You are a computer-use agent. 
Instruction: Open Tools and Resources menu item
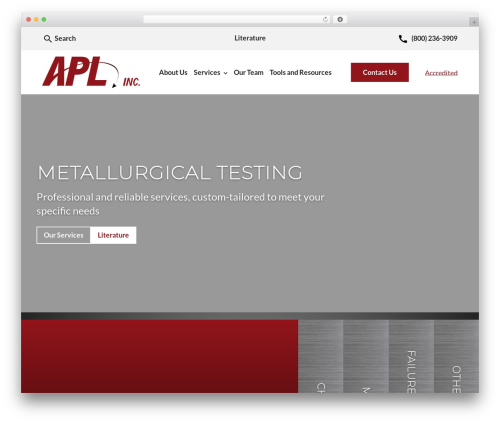pos(300,72)
